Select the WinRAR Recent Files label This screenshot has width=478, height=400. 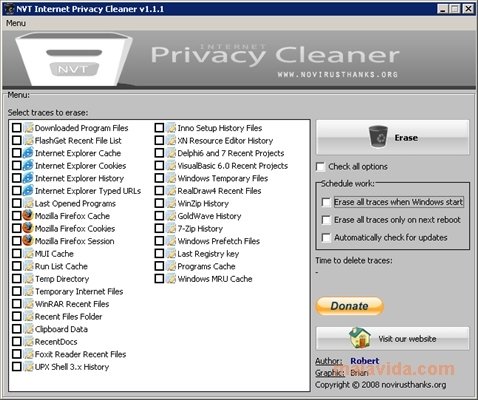click(x=72, y=304)
